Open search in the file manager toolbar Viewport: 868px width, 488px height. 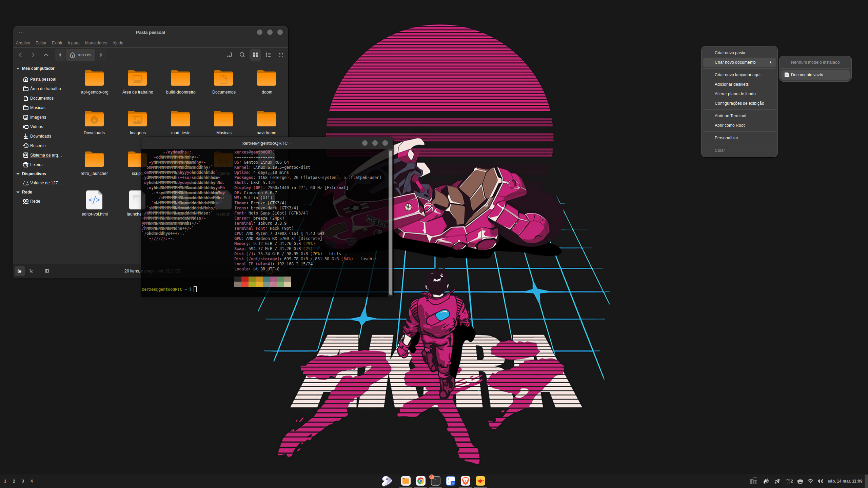click(x=242, y=55)
